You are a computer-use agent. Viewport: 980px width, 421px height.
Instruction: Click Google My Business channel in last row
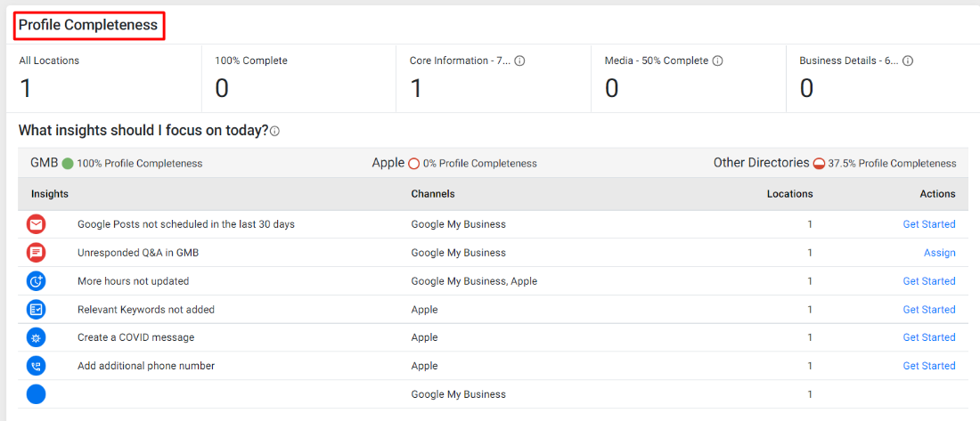(x=458, y=394)
